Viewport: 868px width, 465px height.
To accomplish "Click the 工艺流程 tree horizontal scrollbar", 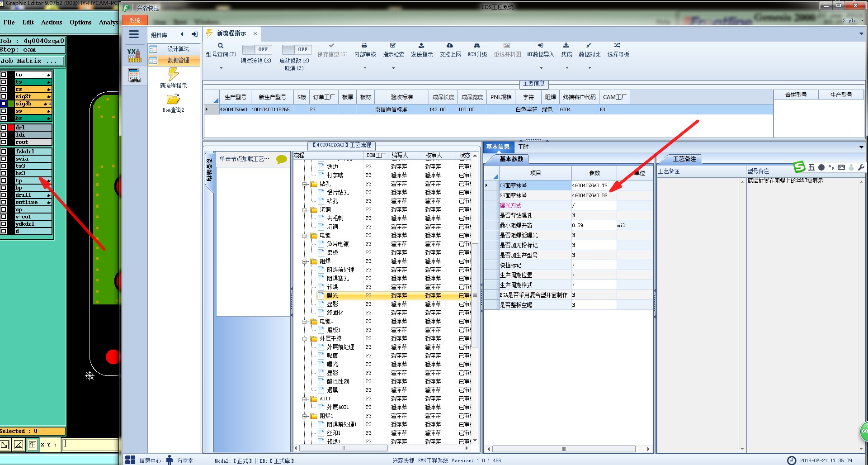I will [343, 448].
